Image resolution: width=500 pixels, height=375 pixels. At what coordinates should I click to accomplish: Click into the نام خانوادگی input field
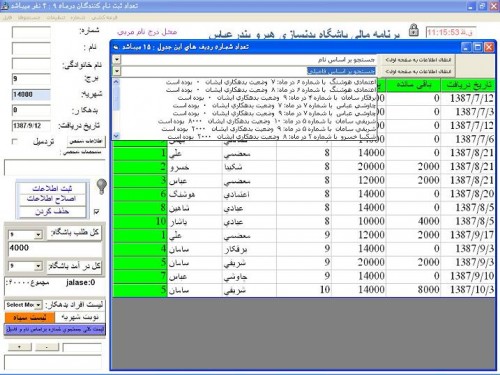(x=31, y=64)
